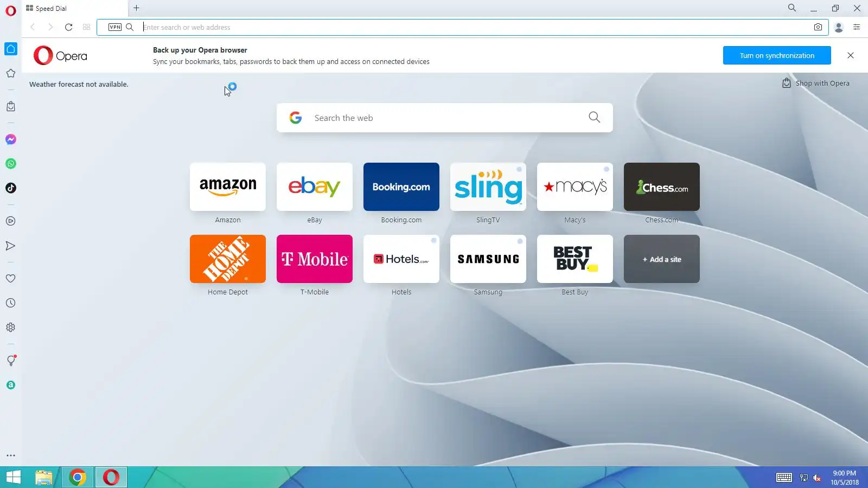Turn on synchronization
This screenshot has width=868, height=488.
pos(777,55)
